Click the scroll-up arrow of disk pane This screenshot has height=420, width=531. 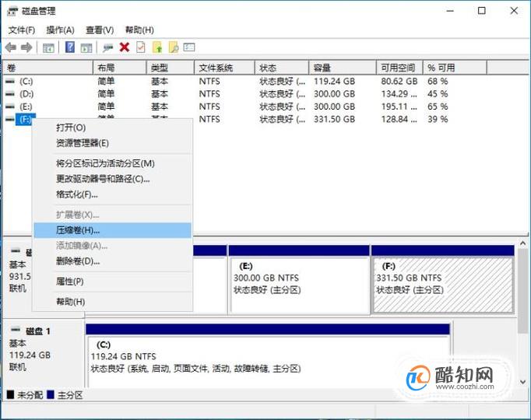[523, 243]
